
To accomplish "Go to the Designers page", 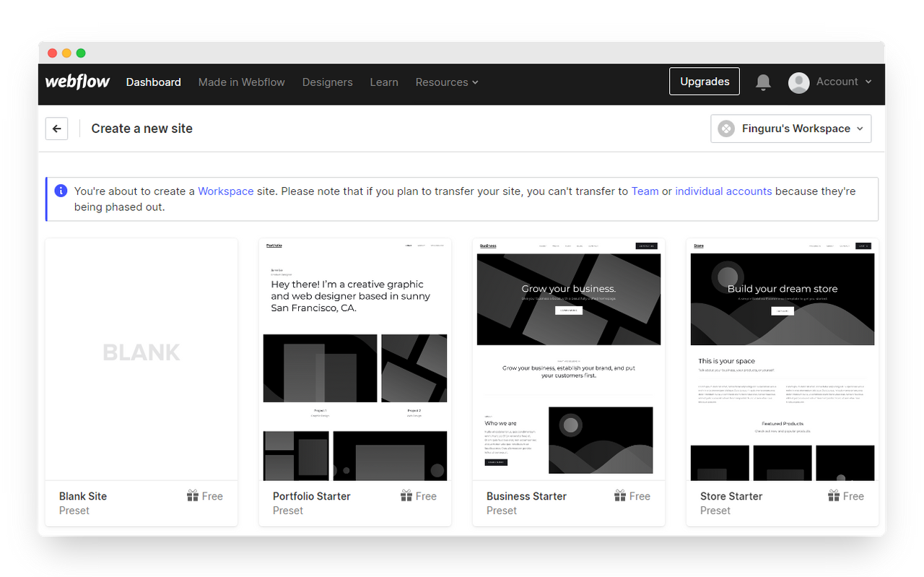I will 328,82.
